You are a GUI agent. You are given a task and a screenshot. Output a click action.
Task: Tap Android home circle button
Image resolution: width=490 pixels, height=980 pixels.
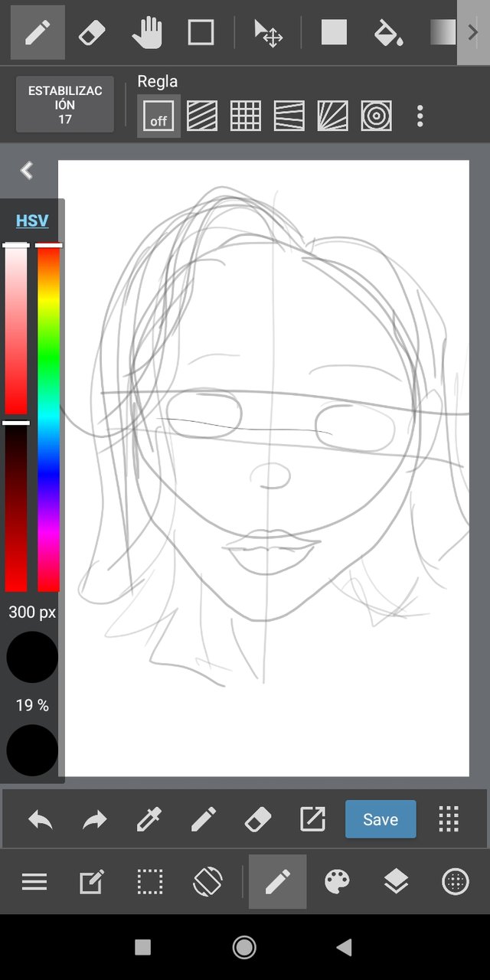pos(244,947)
